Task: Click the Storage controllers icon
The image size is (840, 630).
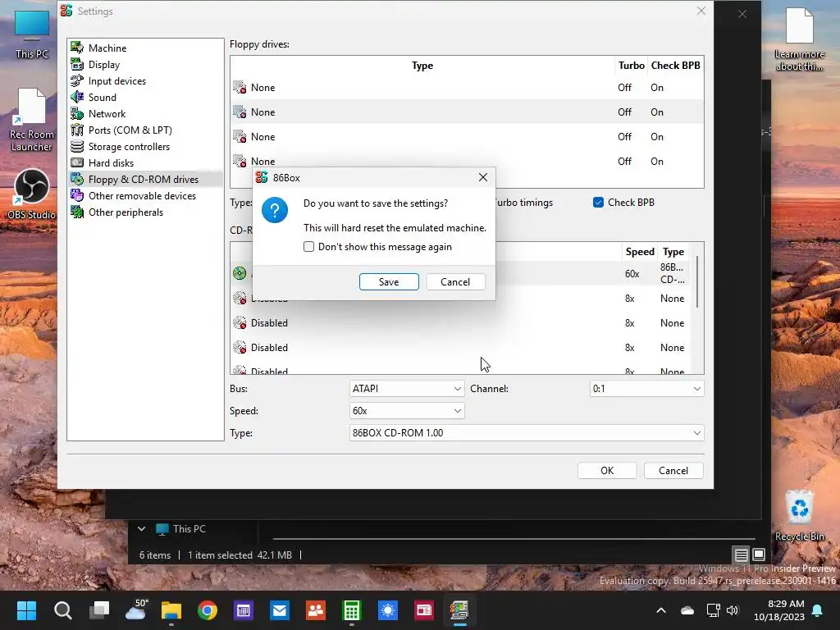Action: [x=77, y=146]
